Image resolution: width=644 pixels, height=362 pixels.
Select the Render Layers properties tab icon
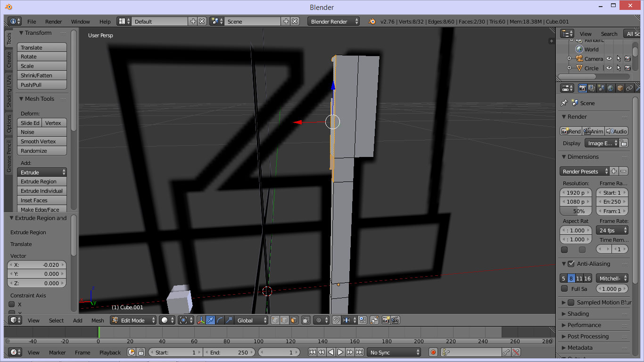coord(592,88)
